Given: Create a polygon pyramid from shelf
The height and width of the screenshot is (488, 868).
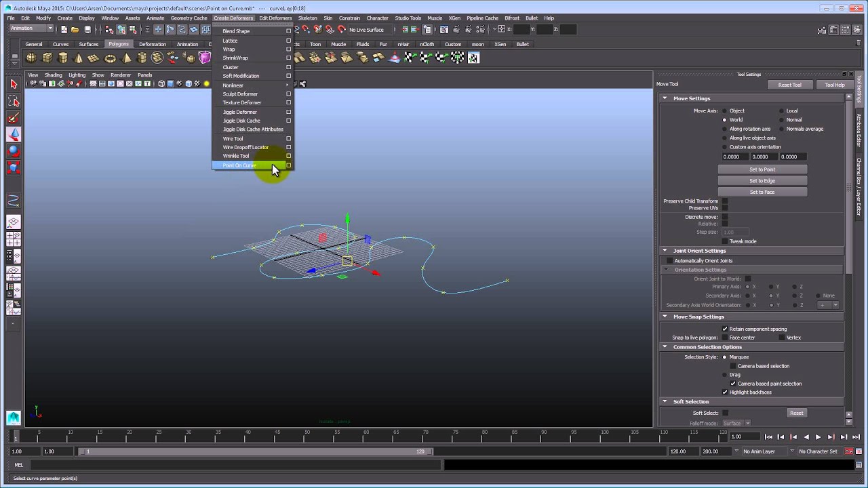Looking at the screenshot, I should (126, 58).
